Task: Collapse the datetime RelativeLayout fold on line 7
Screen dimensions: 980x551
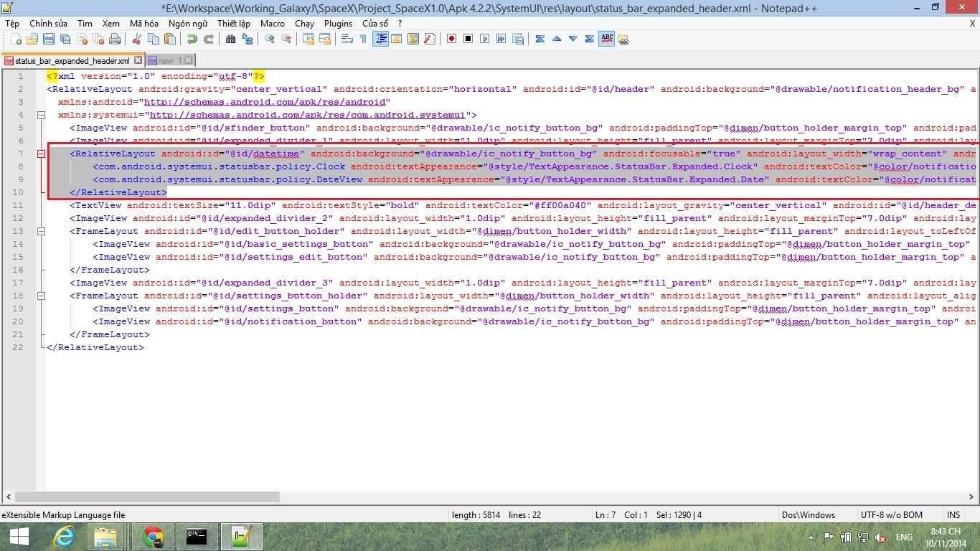Action: click(41, 154)
